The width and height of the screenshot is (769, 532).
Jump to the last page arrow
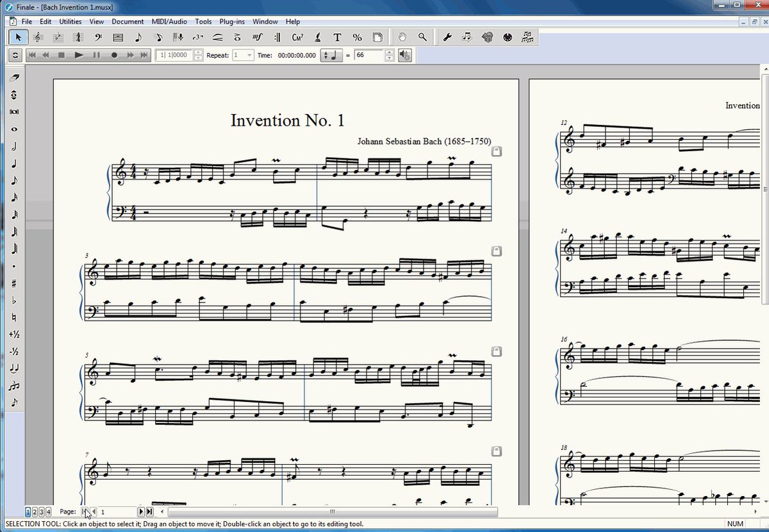pos(149,511)
